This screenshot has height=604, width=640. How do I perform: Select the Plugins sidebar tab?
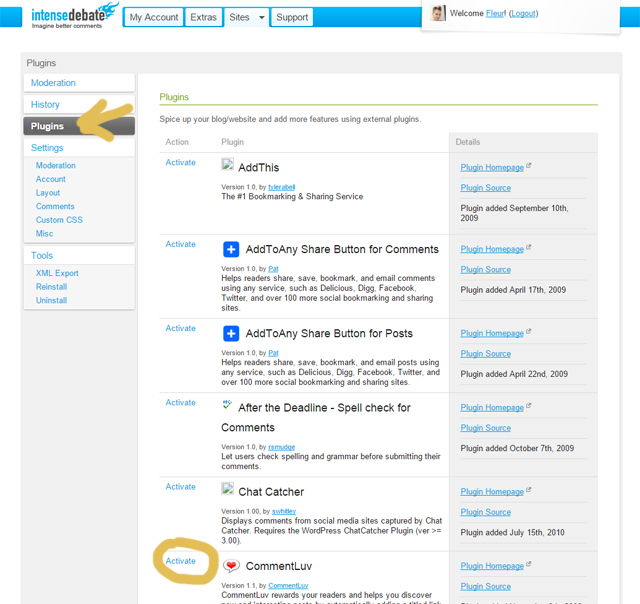coord(79,126)
